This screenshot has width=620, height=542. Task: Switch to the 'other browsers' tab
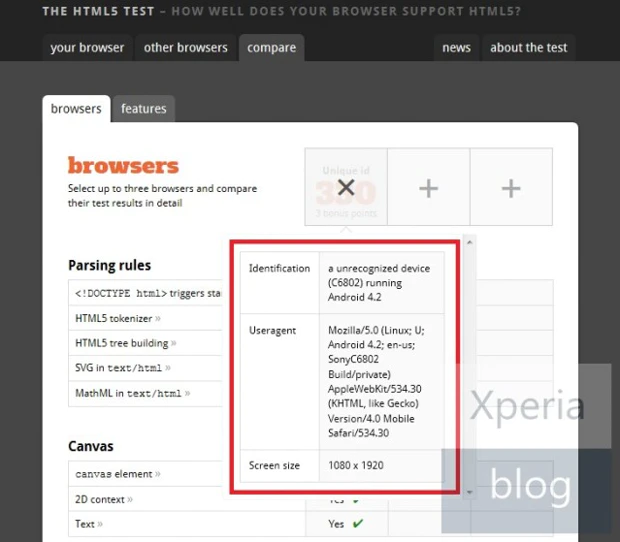185,47
